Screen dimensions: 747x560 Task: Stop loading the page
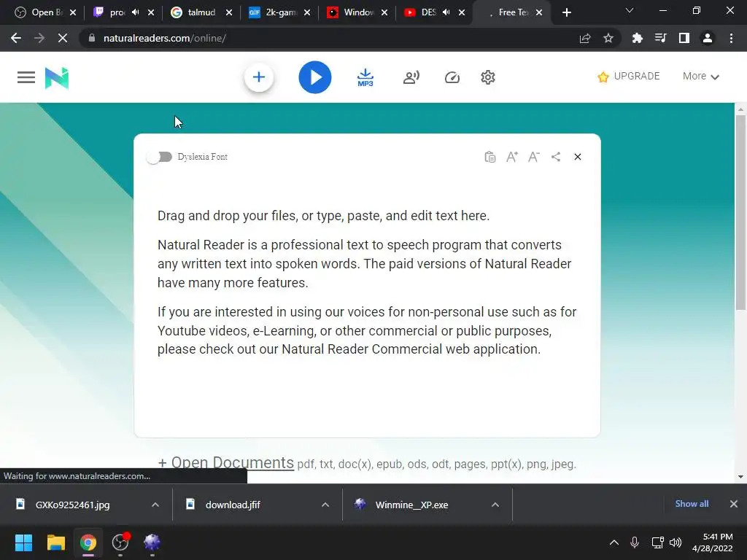(63, 38)
